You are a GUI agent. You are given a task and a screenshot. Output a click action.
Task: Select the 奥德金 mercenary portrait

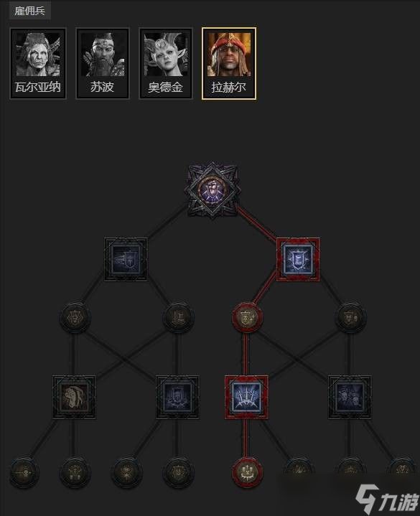pyautogui.click(x=166, y=63)
